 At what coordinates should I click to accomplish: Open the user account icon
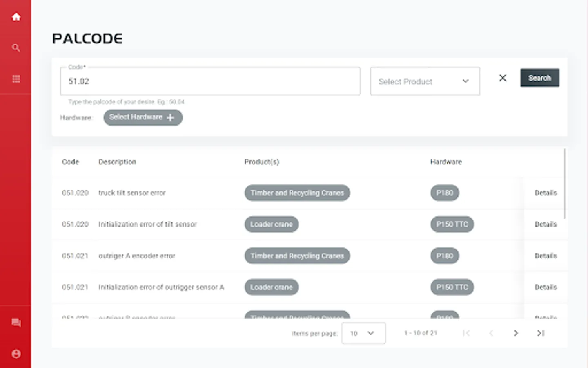click(16, 354)
